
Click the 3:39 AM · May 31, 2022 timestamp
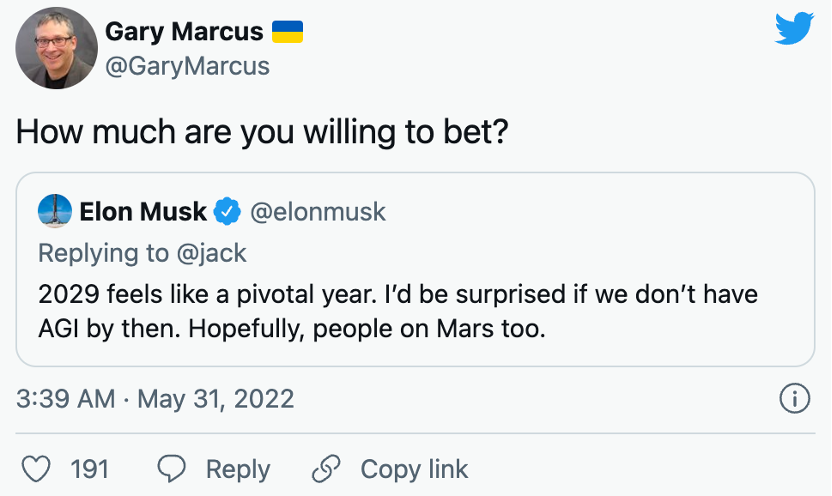[x=156, y=400]
